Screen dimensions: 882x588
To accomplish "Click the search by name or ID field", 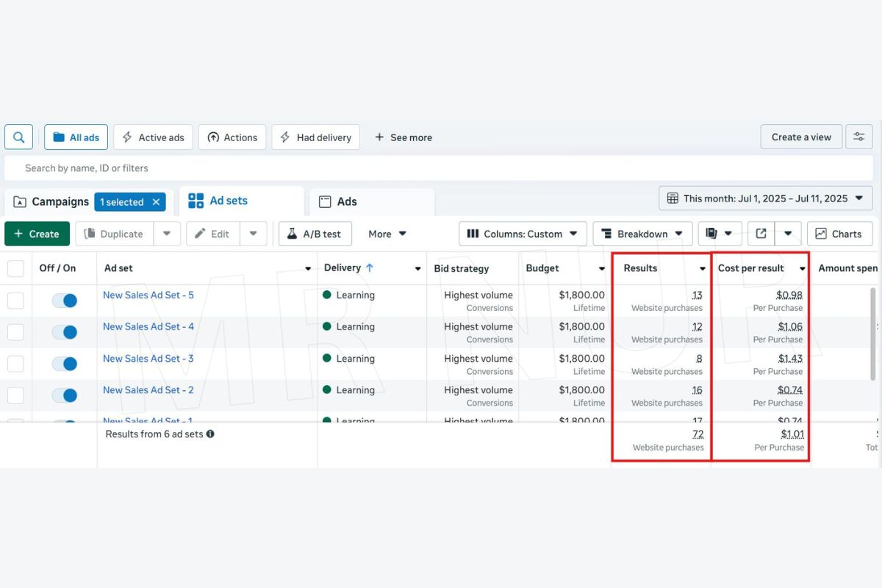I will click(x=367, y=168).
